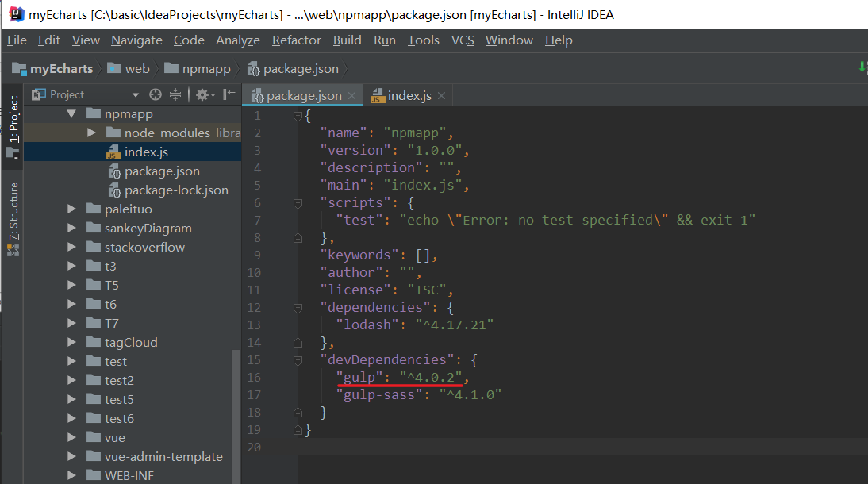
Task: Expand the tagCloud folder
Action: [x=71, y=342]
